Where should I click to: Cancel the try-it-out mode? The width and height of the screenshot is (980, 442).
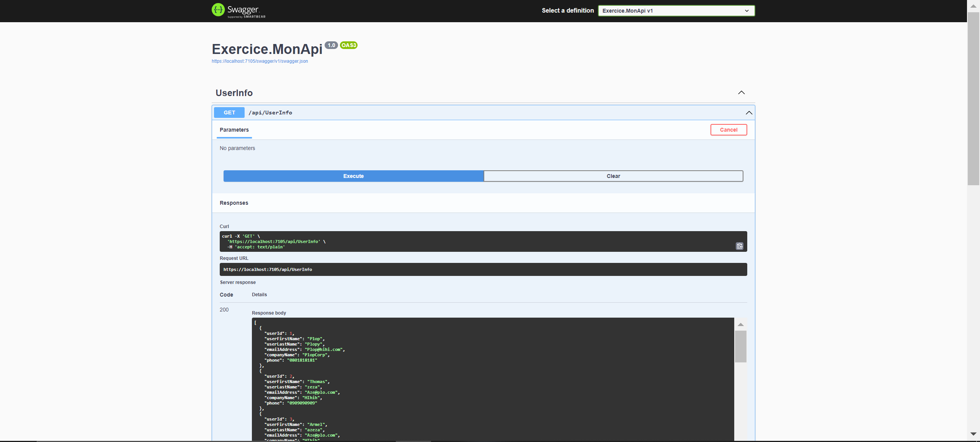point(728,129)
